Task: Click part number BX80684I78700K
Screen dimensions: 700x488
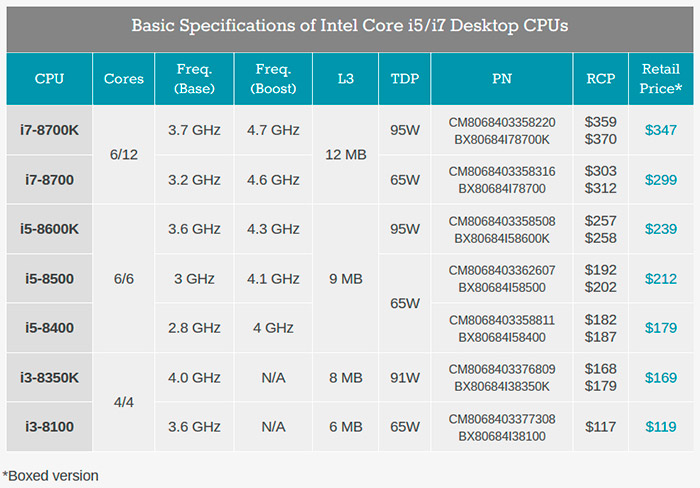Action: point(502,140)
